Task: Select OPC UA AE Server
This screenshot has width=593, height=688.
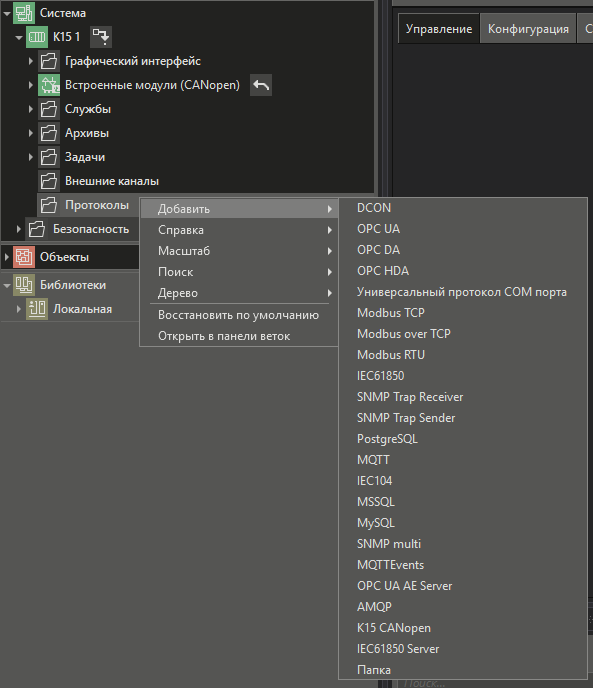Action: [x=463, y=586]
